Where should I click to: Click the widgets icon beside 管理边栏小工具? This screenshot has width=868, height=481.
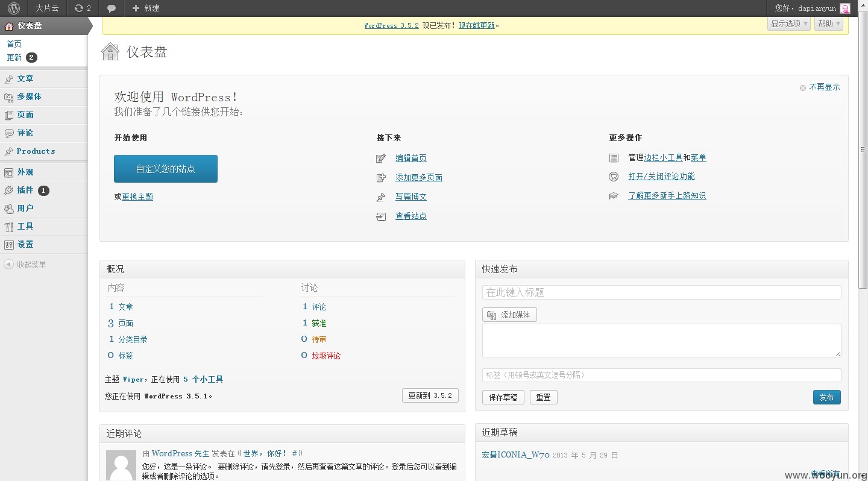614,158
